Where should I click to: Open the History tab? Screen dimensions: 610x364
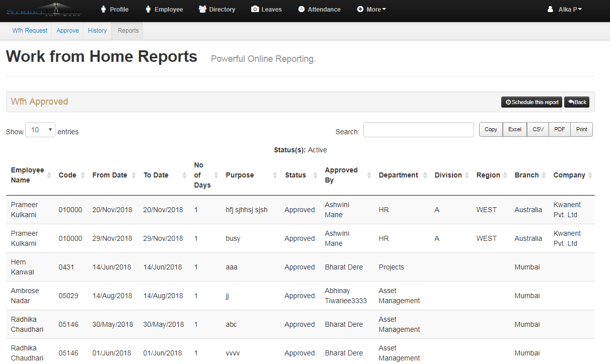point(97,30)
